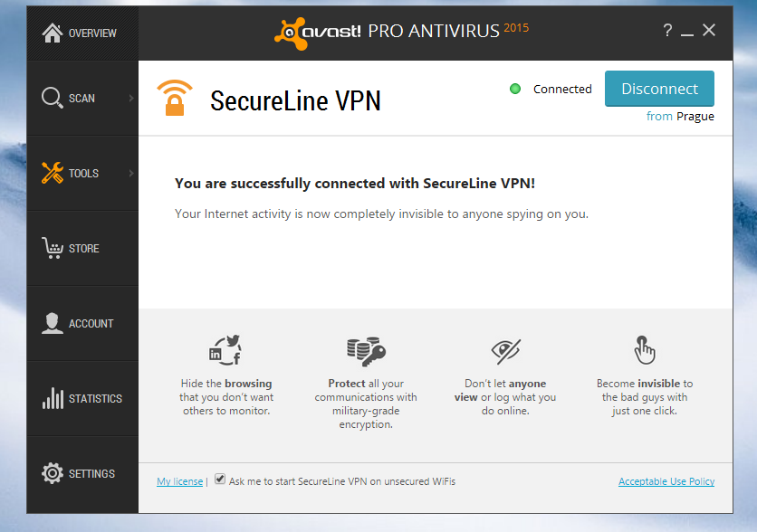757x532 pixels.
Task: Click the one-click invisibility hand icon
Action: coord(644,350)
